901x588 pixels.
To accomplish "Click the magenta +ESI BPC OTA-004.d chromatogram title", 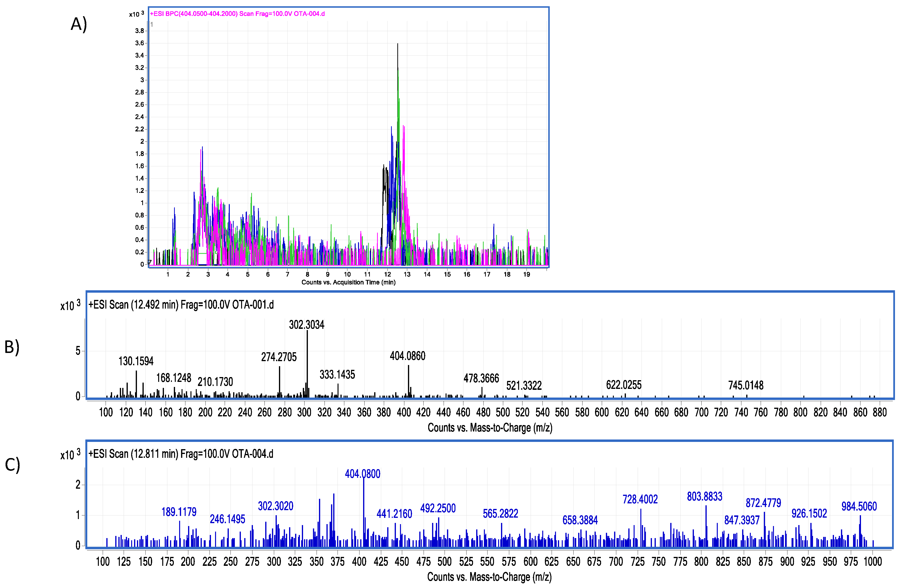I will pos(237,14).
